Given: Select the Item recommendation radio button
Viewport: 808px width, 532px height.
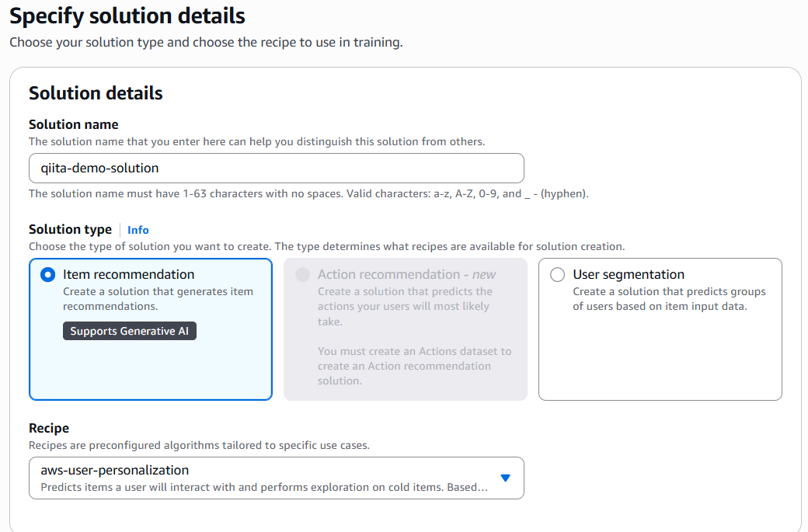Looking at the screenshot, I should (x=47, y=274).
